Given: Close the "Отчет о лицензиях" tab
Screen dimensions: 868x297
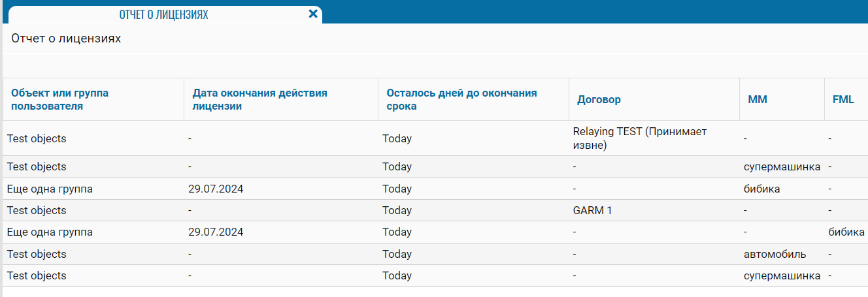Looking at the screenshot, I should point(313,14).
